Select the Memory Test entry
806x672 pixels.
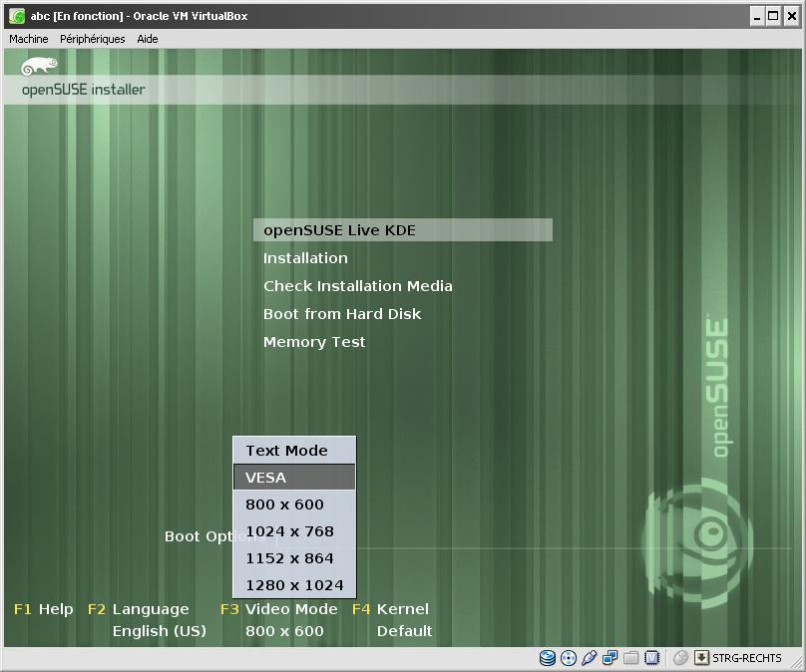tap(314, 342)
